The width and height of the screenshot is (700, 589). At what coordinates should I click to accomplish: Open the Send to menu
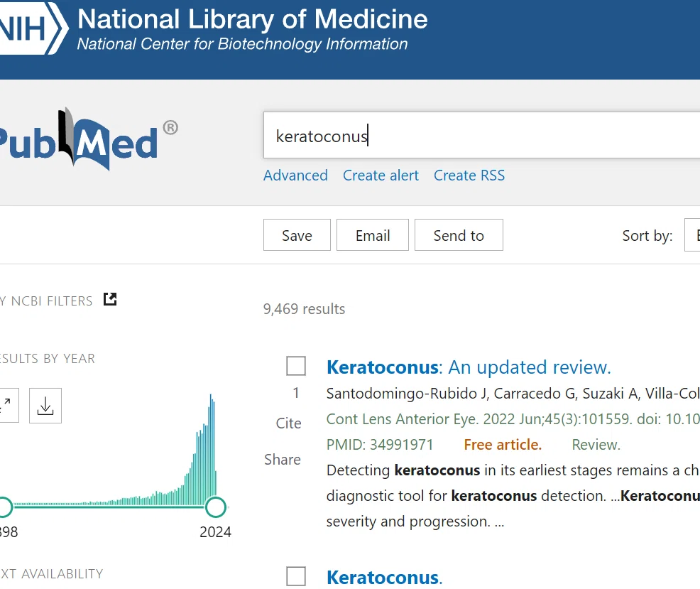click(x=459, y=235)
